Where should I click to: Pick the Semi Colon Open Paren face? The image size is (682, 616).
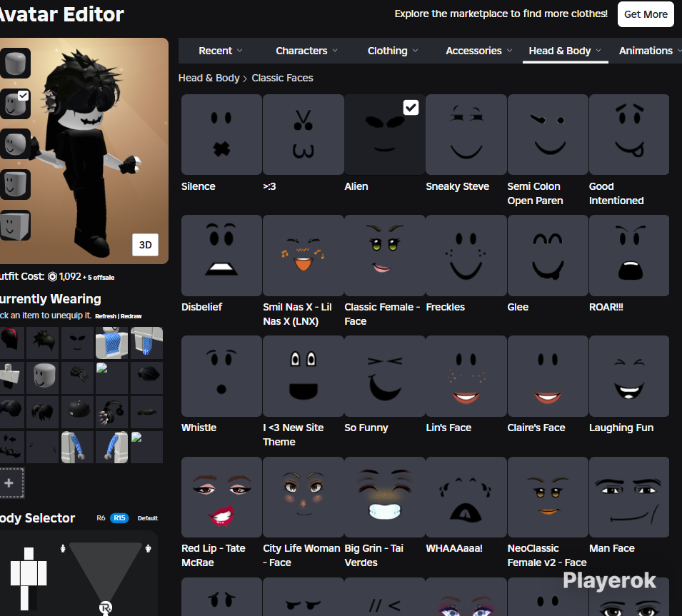click(x=548, y=135)
